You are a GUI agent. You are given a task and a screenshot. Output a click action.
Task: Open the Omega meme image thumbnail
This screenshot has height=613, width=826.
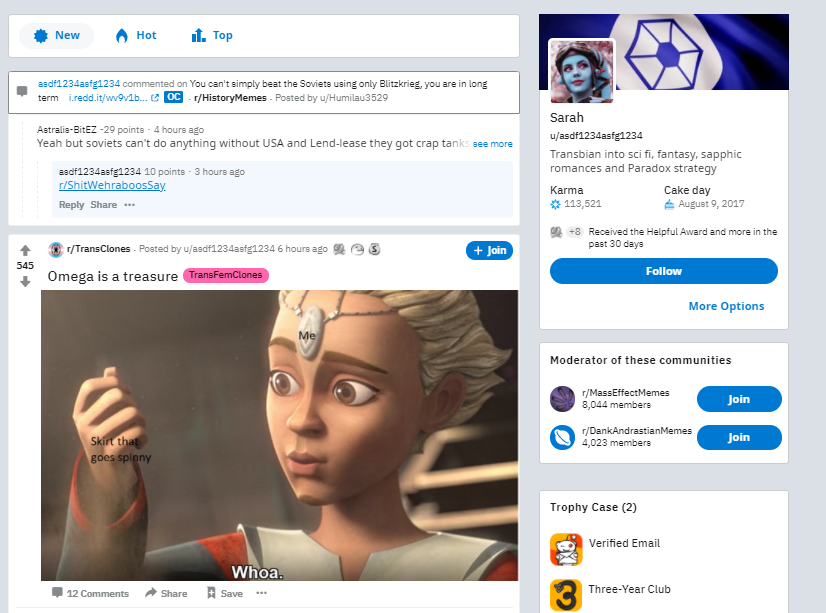coord(279,435)
